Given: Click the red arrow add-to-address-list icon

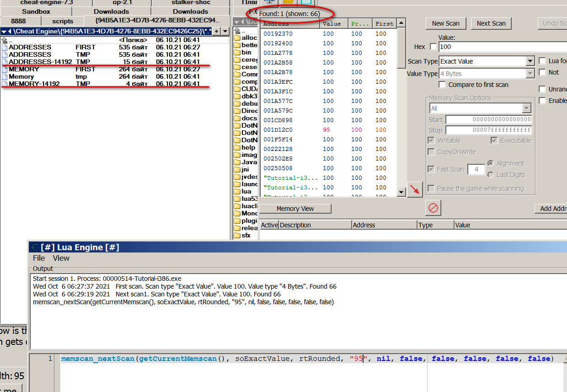Looking at the screenshot, I should tap(415, 189).
